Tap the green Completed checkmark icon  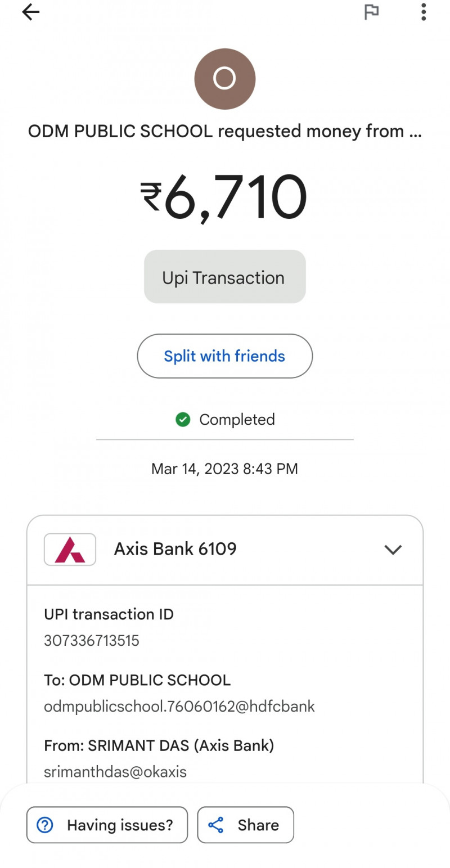point(183,420)
